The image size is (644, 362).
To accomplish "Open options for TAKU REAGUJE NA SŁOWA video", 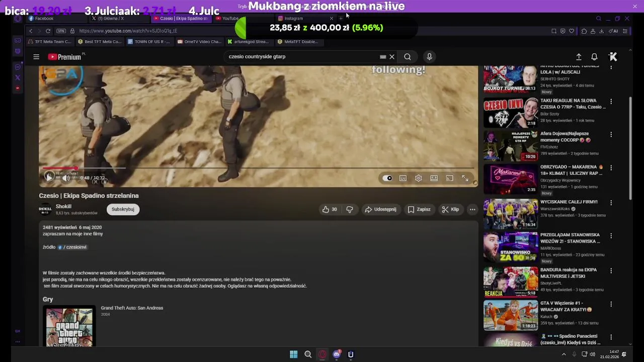I will [611, 102].
